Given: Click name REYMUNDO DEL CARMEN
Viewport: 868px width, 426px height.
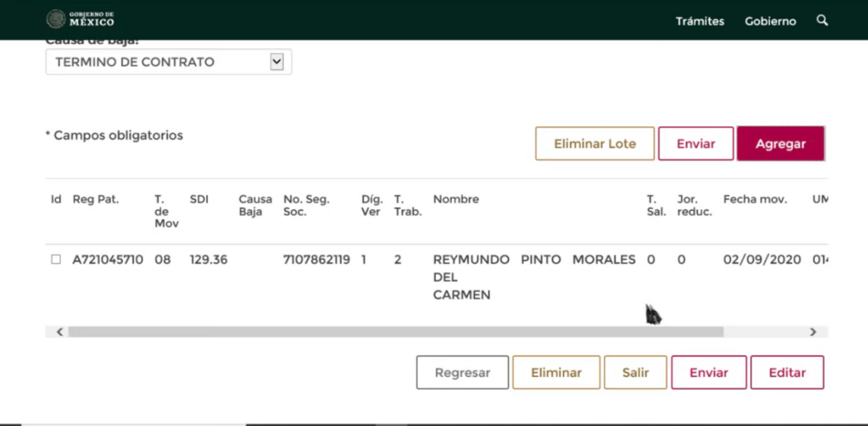Looking at the screenshot, I should click(x=471, y=277).
